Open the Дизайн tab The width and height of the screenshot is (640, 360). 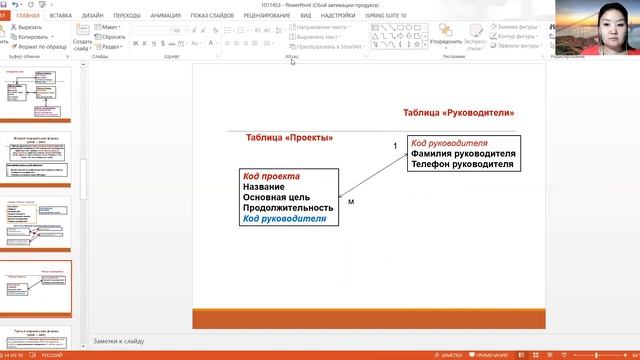point(93,16)
